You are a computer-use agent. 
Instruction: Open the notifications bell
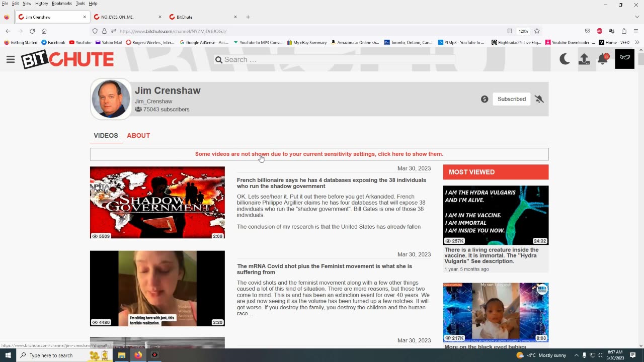pyautogui.click(x=603, y=59)
